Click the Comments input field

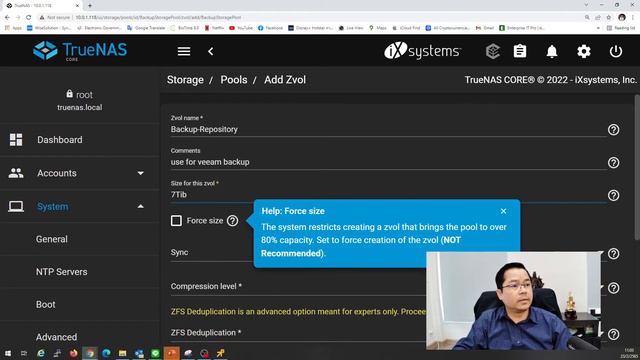(388, 162)
